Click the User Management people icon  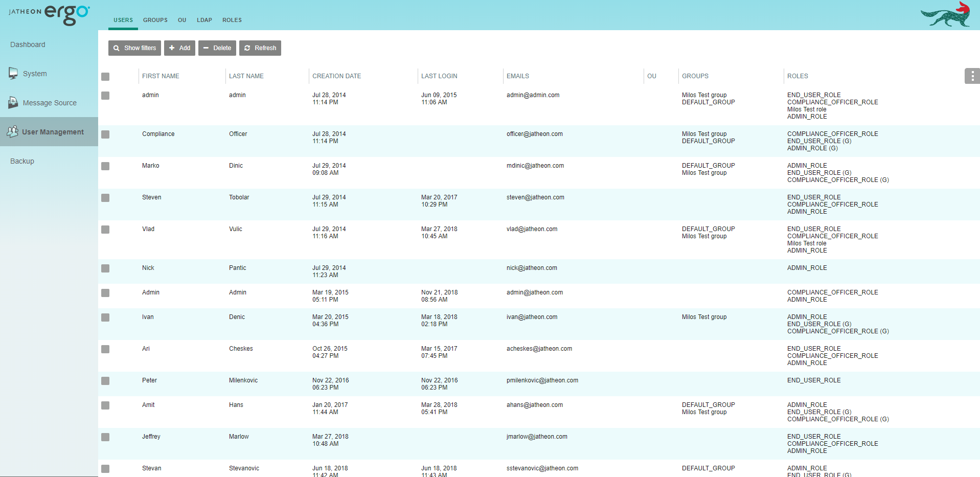tap(13, 132)
